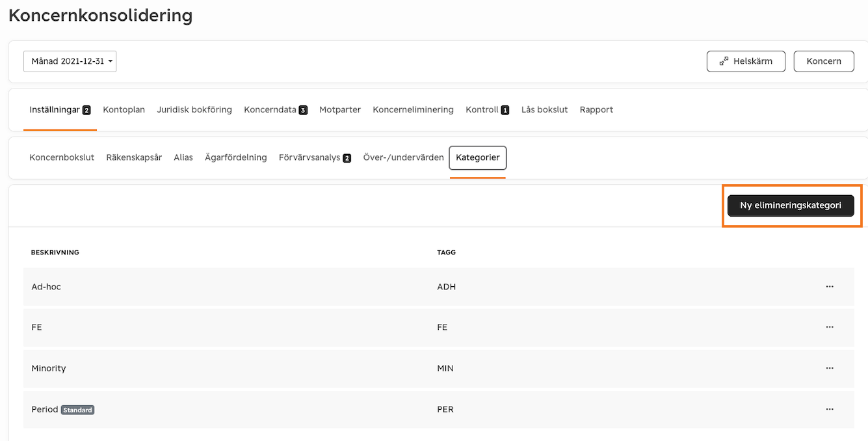Click the Koncern button
Screen dimensions: 868x441
(824, 61)
